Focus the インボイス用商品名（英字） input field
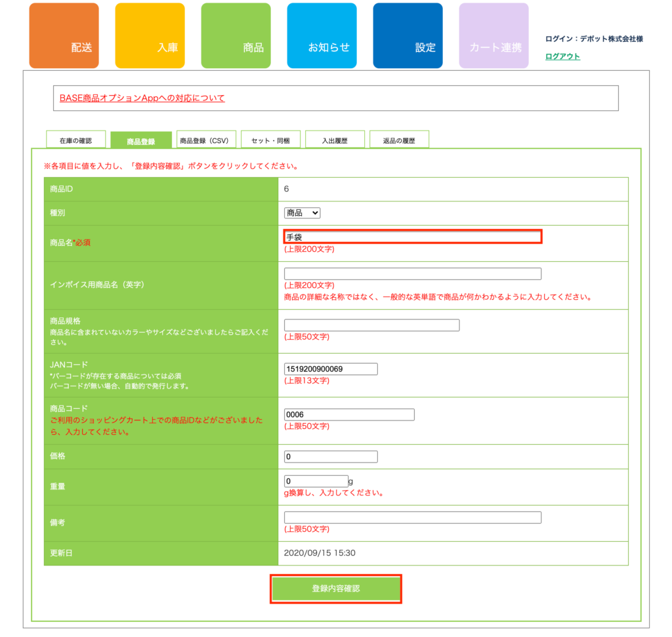672x637 pixels. (412, 274)
